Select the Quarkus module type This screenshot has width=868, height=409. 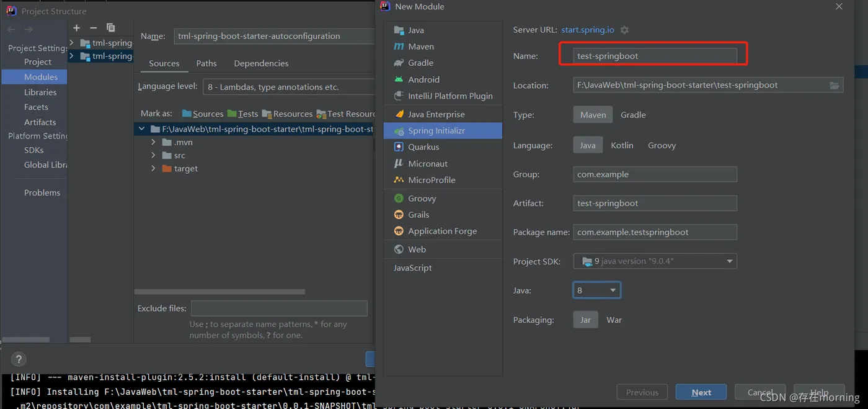coord(443,147)
